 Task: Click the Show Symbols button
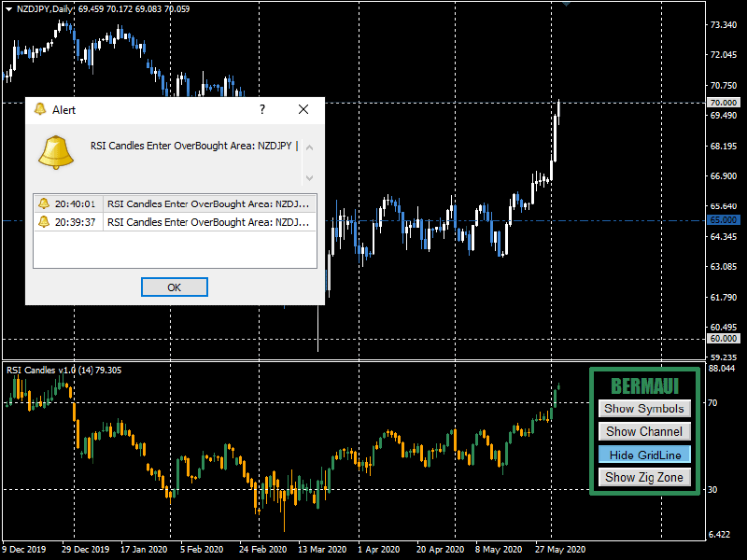pyautogui.click(x=644, y=409)
